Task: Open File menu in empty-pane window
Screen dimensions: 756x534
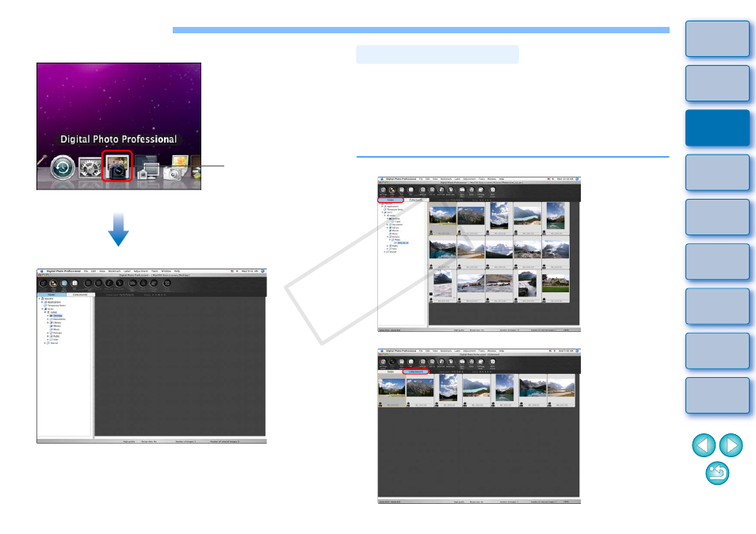Action: [86, 271]
